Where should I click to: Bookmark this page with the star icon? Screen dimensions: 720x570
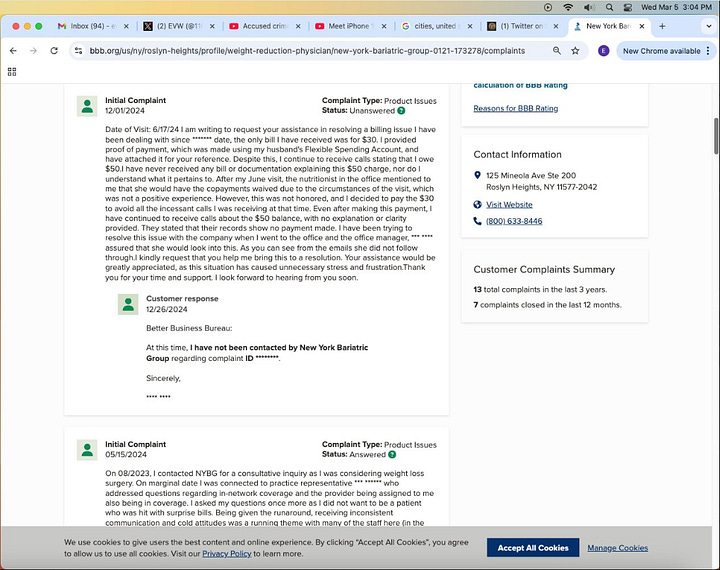pyautogui.click(x=575, y=51)
